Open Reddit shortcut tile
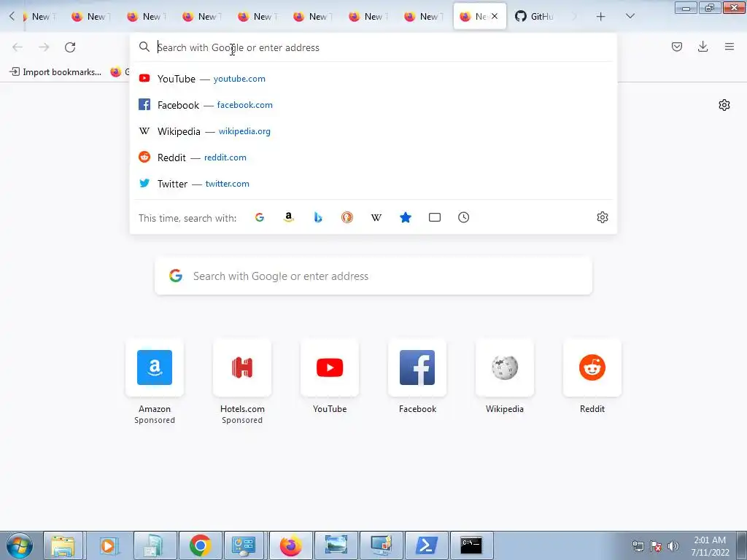 [x=592, y=367]
